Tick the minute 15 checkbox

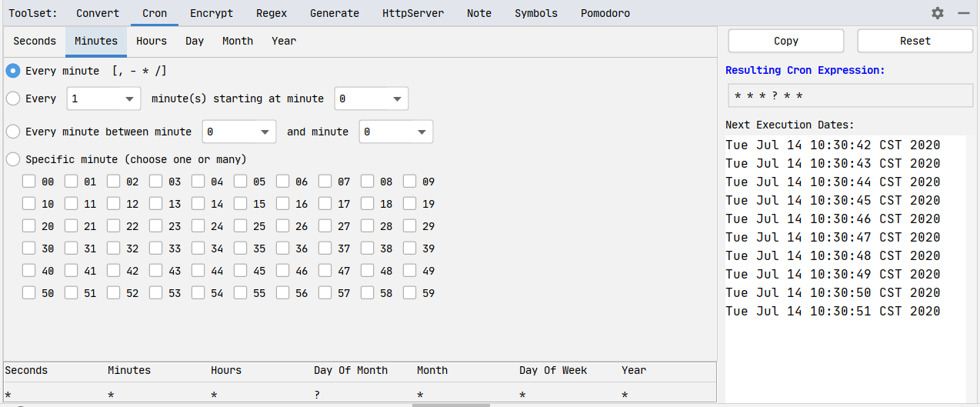pos(241,204)
